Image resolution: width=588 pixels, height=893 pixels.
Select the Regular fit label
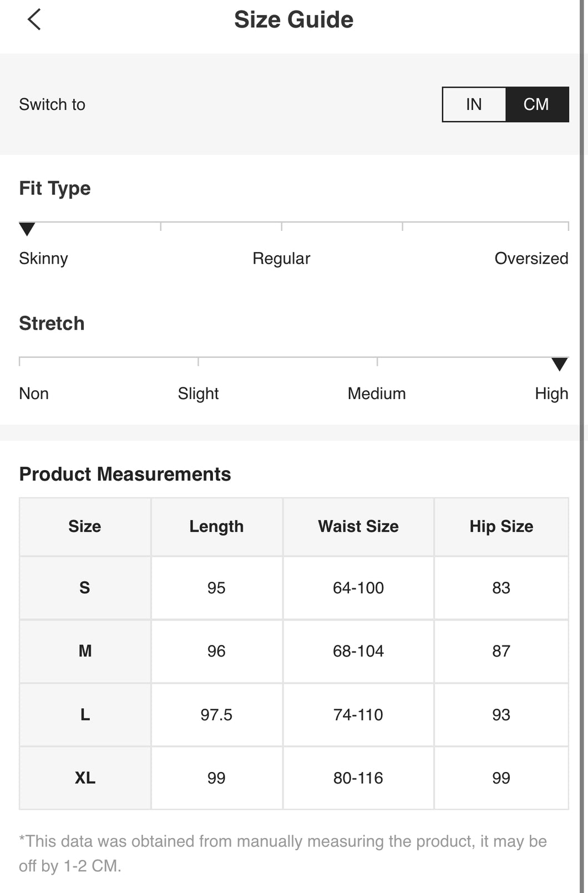281,259
